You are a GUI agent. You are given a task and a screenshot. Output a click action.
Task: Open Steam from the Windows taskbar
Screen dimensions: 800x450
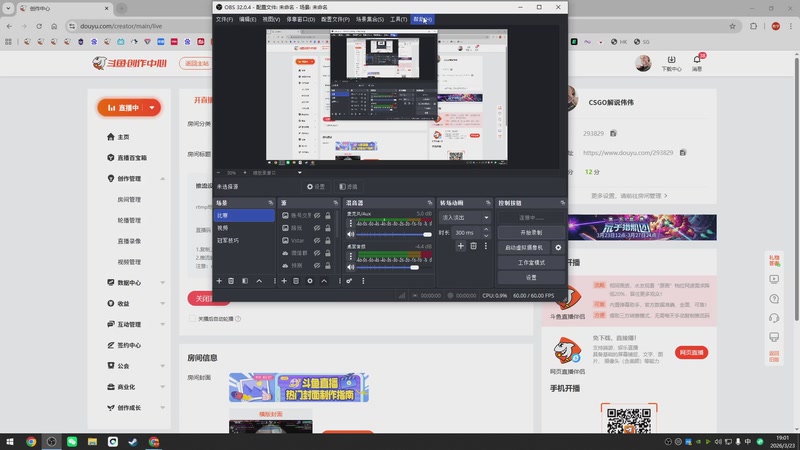pos(133,442)
